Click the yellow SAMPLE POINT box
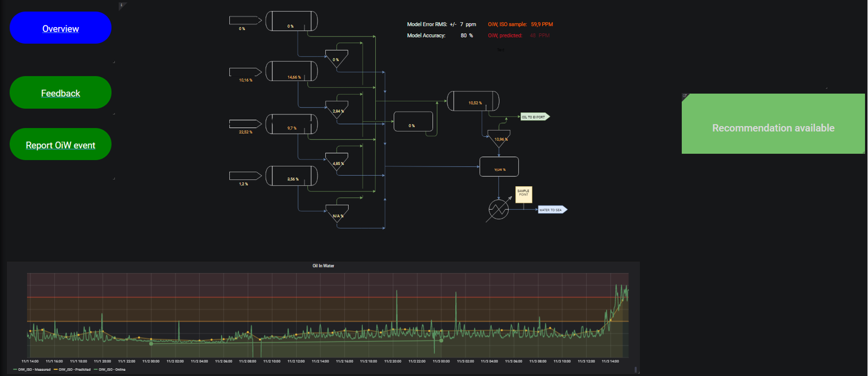Image resolution: width=868 pixels, height=376 pixels. click(523, 195)
